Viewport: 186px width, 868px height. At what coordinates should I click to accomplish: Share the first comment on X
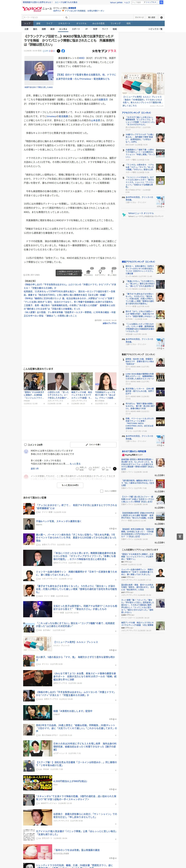tap(115, 469)
